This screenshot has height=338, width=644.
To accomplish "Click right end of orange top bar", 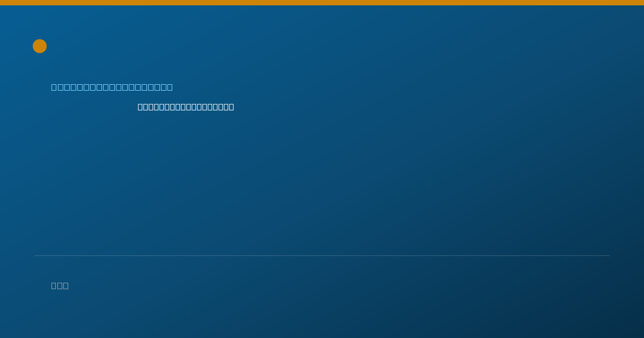I will tap(642, 3).
